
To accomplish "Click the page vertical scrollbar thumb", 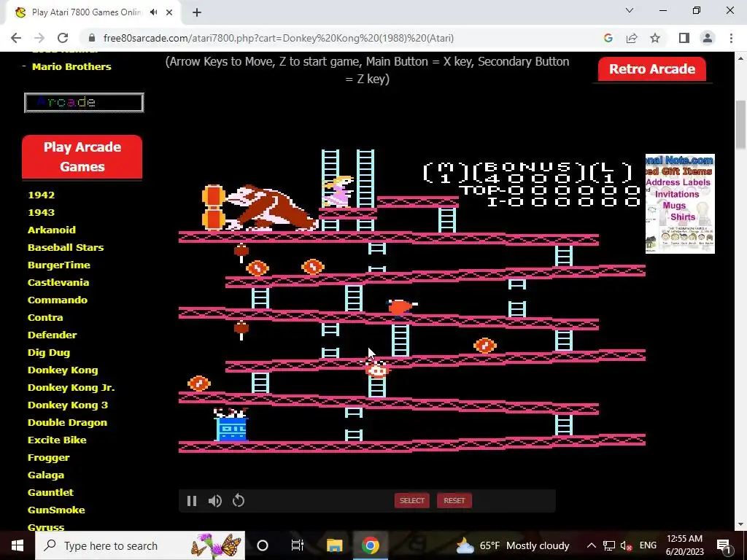I will tap(740, 125).
